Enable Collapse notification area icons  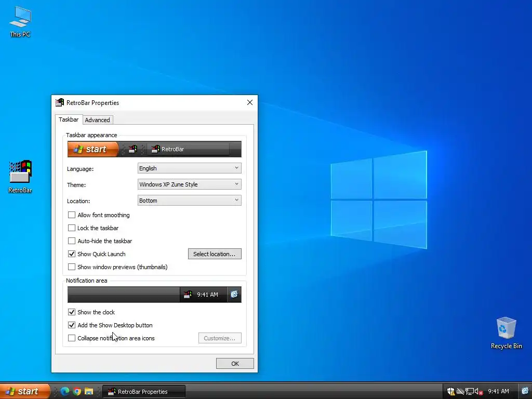pos(72,338)
